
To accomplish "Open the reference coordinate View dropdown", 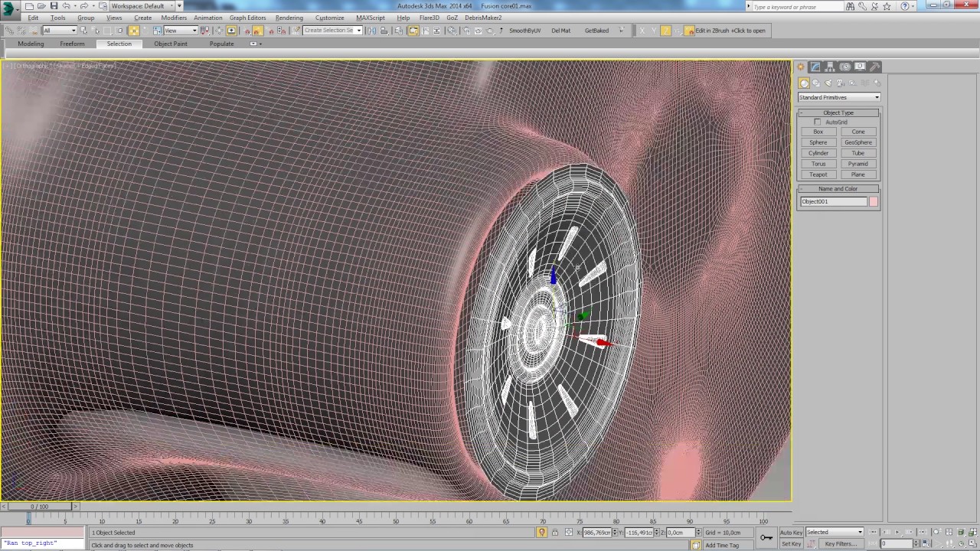I will 181,31.
